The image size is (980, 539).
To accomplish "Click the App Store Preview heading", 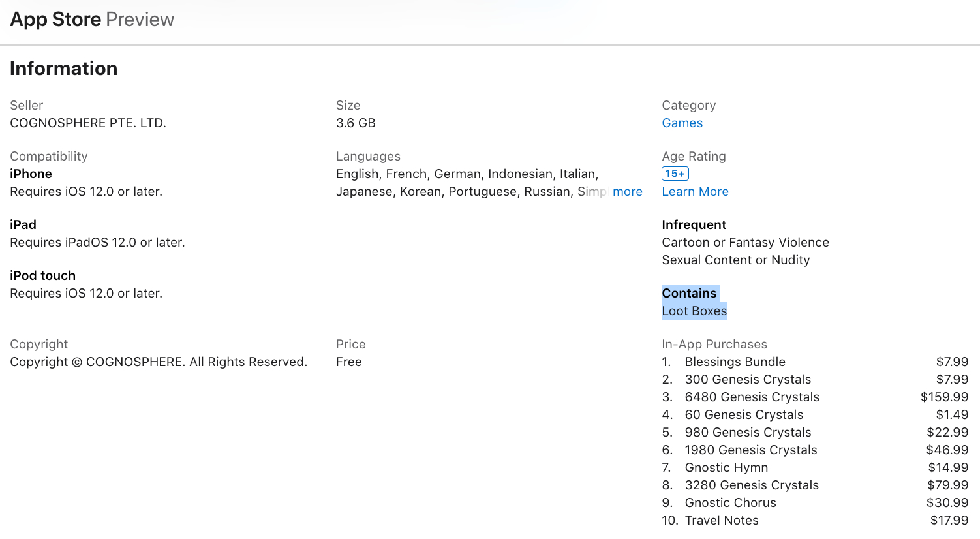I will pos(92,20).
